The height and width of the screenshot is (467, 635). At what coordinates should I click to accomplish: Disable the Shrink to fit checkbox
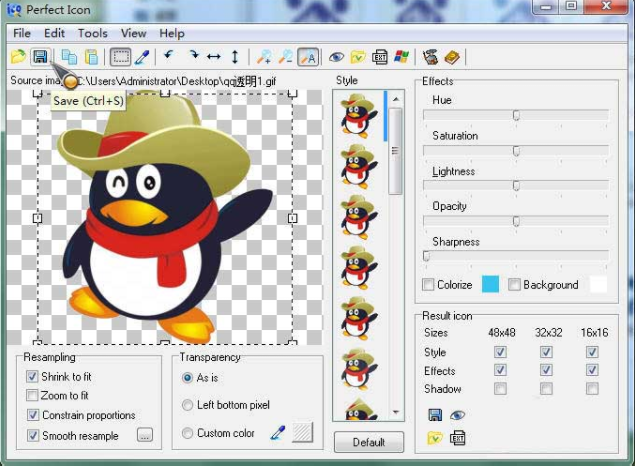[33, 377]
